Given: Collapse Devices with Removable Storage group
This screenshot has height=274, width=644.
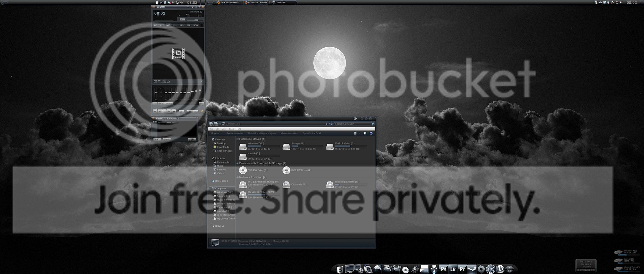Looking at the screenshot, I should [x=238, y=163].
